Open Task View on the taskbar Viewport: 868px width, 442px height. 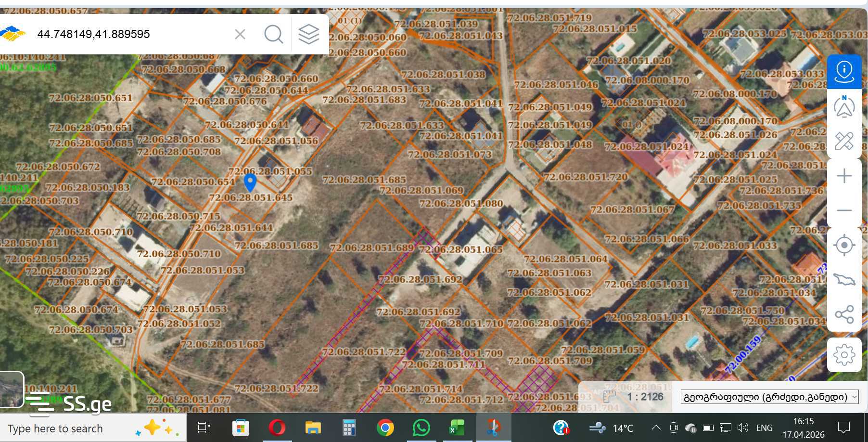204,428
